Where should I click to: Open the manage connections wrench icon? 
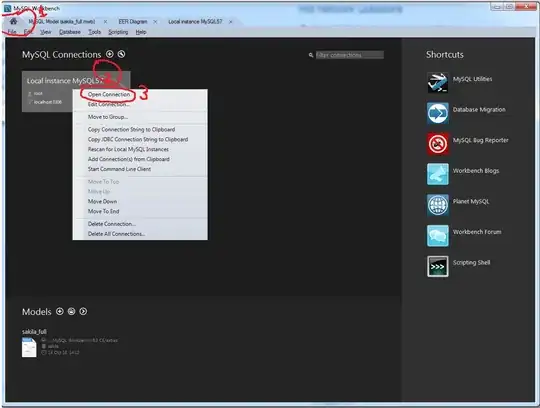pos(121,54)
